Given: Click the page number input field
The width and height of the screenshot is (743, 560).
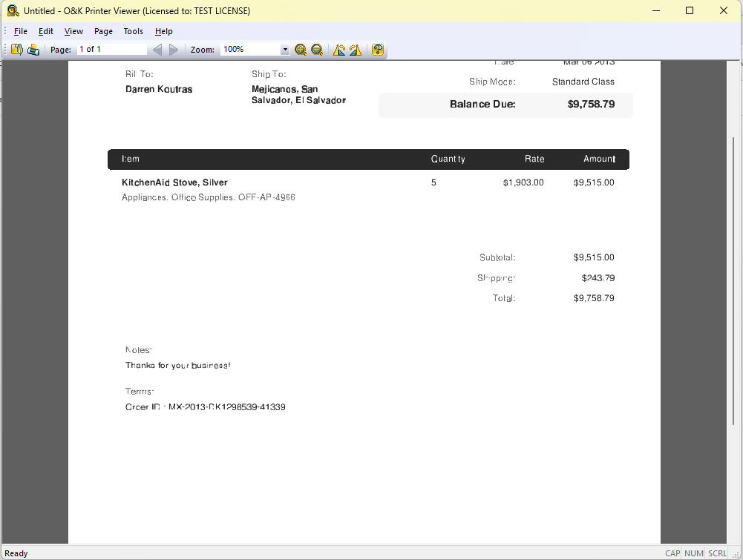Looking at the screenshot, I should pyautogui.click(x=111, y=50).
